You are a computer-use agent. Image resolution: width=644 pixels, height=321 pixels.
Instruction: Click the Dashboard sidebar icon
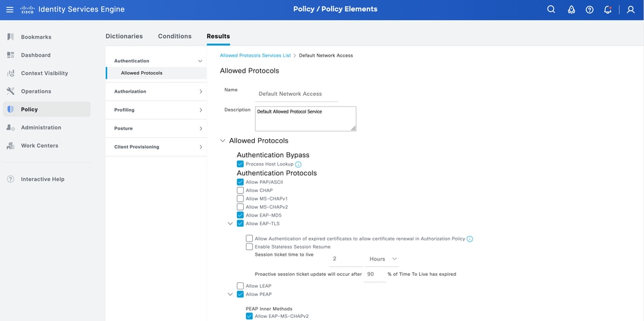tap(11, 55)
